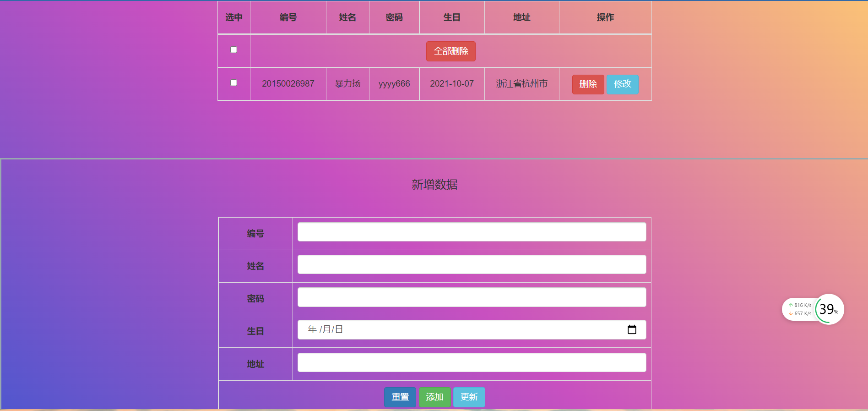Click the 657 K/s download speed readout
The width and height of the screenshot is (868, 411).
click(800, 313)
